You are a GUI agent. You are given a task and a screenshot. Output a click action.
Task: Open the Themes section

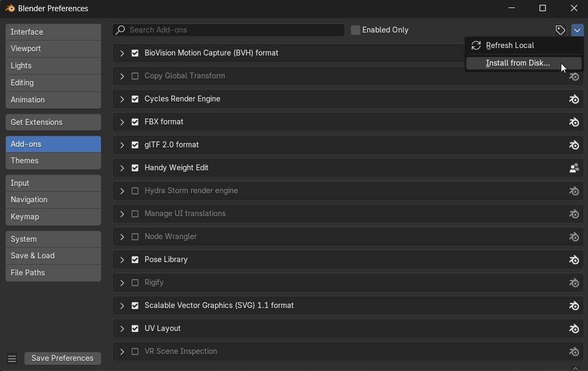tap(53, 161)
